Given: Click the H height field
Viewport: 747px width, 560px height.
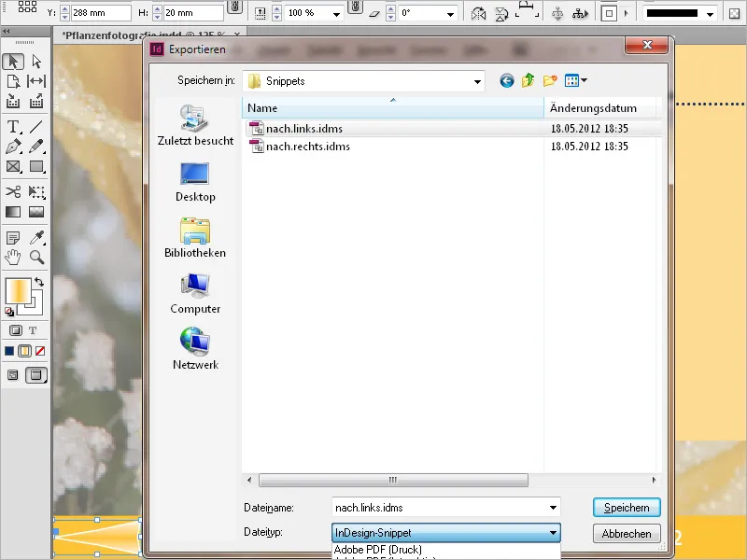Looking at the screenshot, I should click(193, 13).
